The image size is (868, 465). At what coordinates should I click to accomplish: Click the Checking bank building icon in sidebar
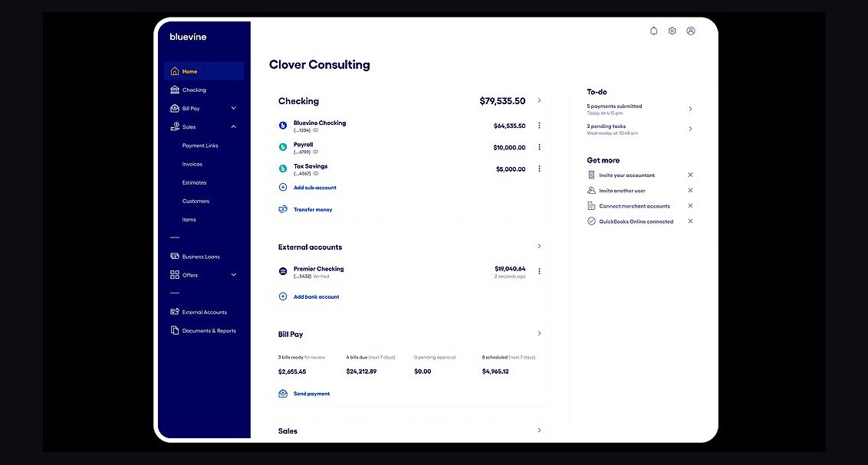pyautogui.click(x=175, y=90)
